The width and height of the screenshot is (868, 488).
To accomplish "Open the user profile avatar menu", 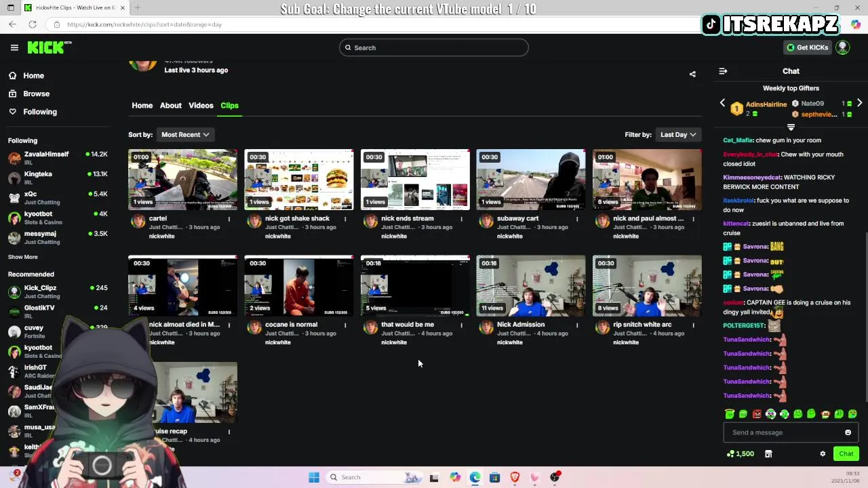I will pos(842,47).
